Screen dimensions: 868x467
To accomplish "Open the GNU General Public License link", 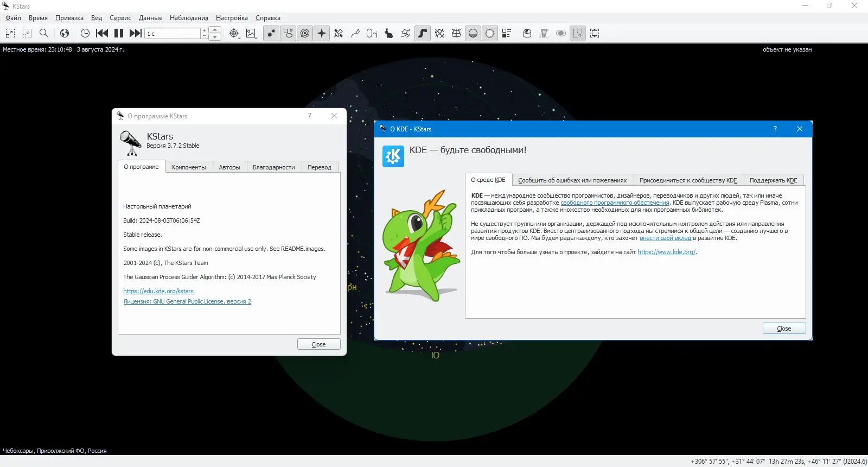I will tap(187, 301).
